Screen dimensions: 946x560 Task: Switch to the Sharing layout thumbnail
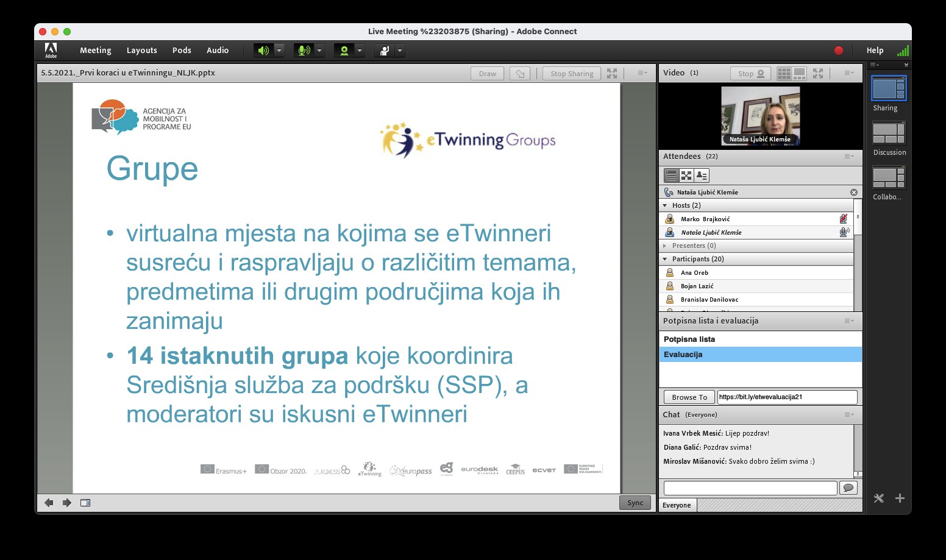(x=889, y=89)
